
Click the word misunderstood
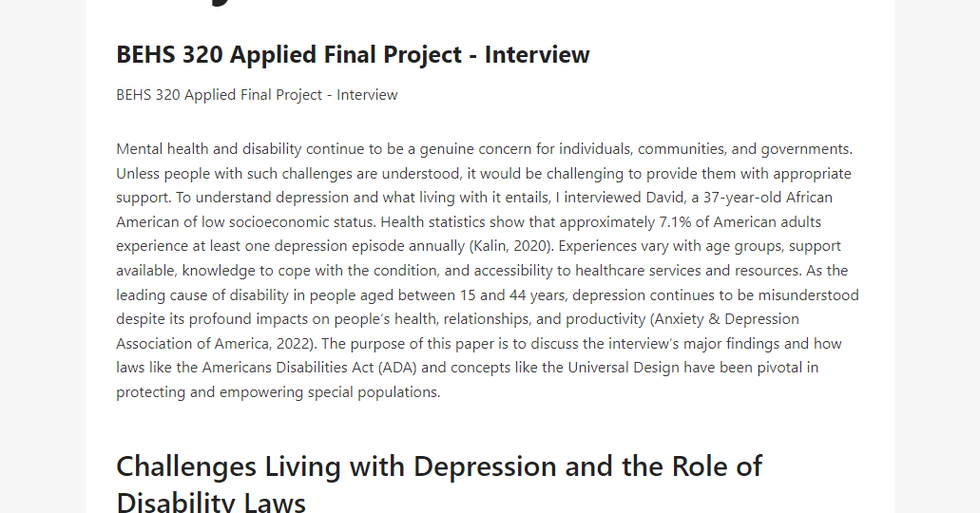click(808, 294)
